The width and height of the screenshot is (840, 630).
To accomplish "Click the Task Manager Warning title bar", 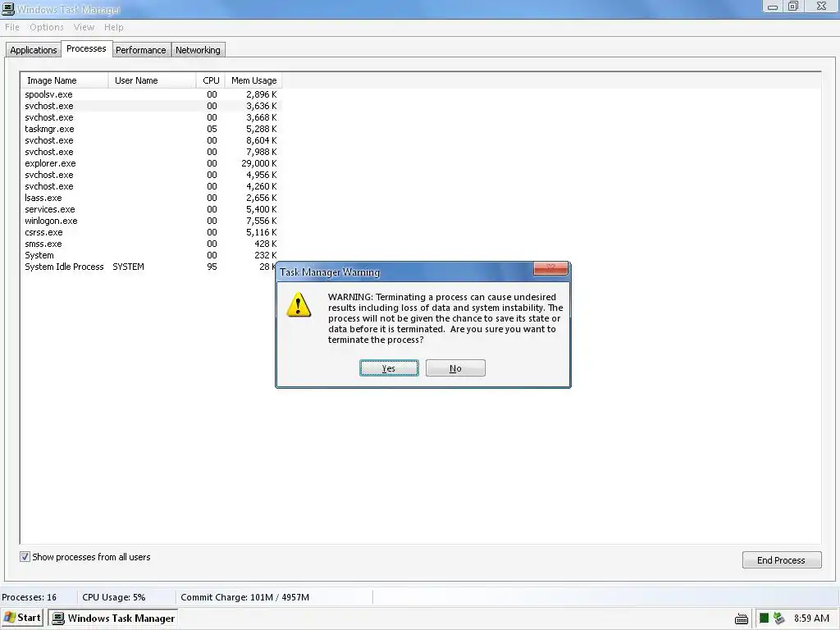I will 404,272.
